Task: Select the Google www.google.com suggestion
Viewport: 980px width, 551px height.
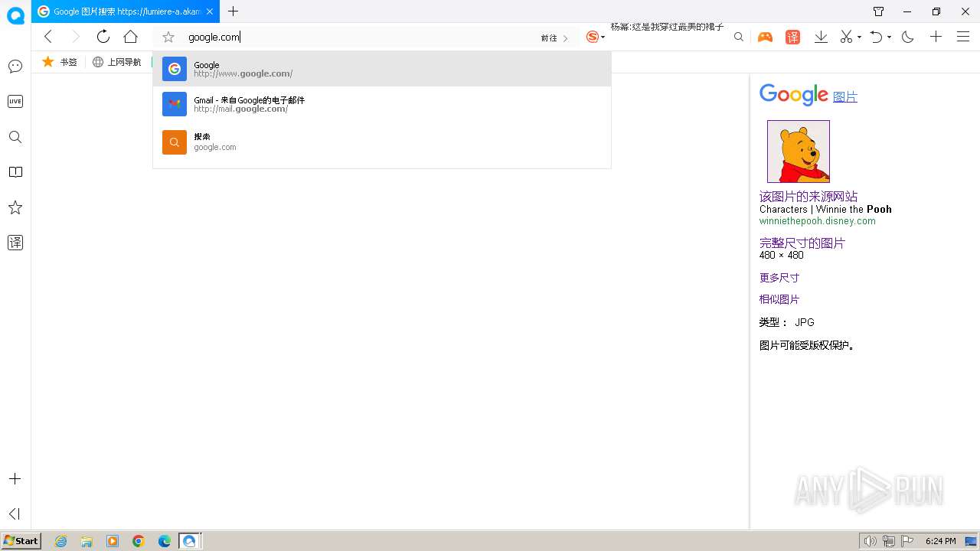Action: pyautogui.click(x=382, y=69)
